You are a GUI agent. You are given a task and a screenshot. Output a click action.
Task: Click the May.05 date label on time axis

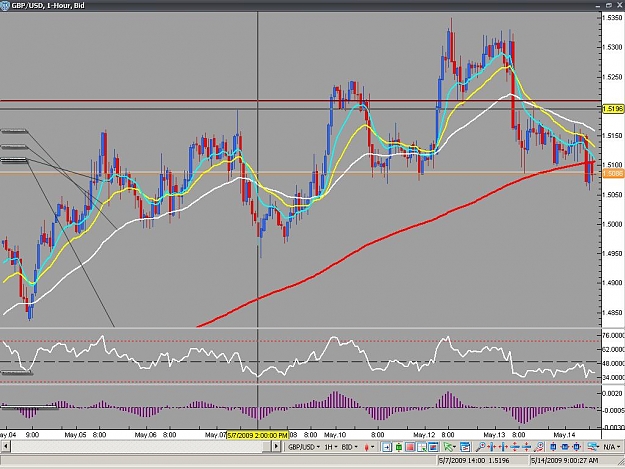75,435
